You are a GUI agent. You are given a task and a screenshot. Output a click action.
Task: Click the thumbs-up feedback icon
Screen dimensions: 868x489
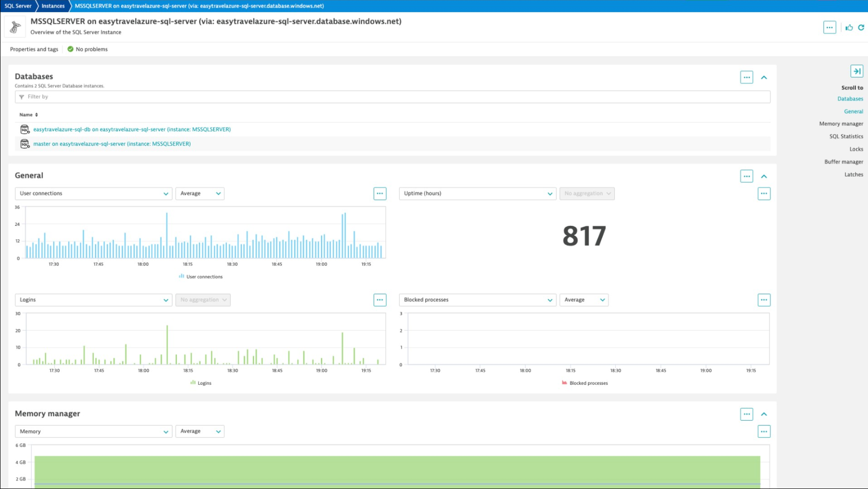point(849,28)
